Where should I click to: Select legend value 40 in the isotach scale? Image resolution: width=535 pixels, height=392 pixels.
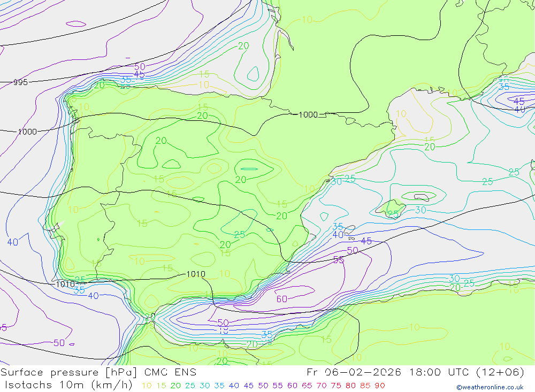tap(234, 386)
